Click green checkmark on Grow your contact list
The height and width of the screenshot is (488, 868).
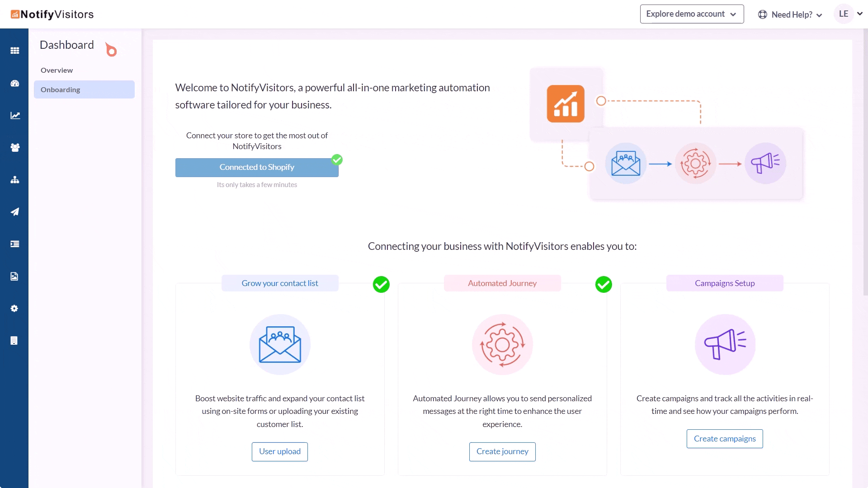click(x=381, y=284)
